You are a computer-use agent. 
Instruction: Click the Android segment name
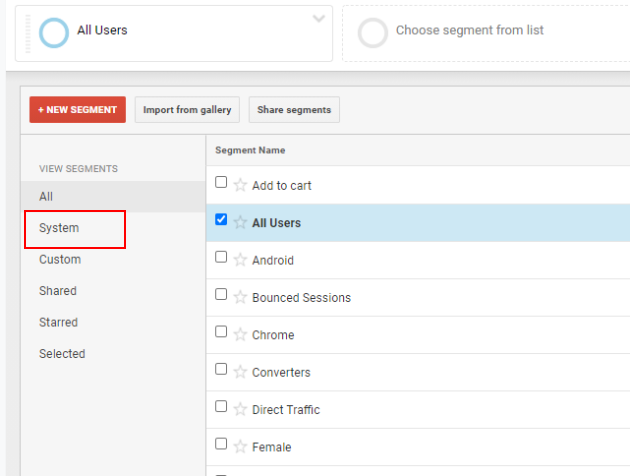point(273,260)
